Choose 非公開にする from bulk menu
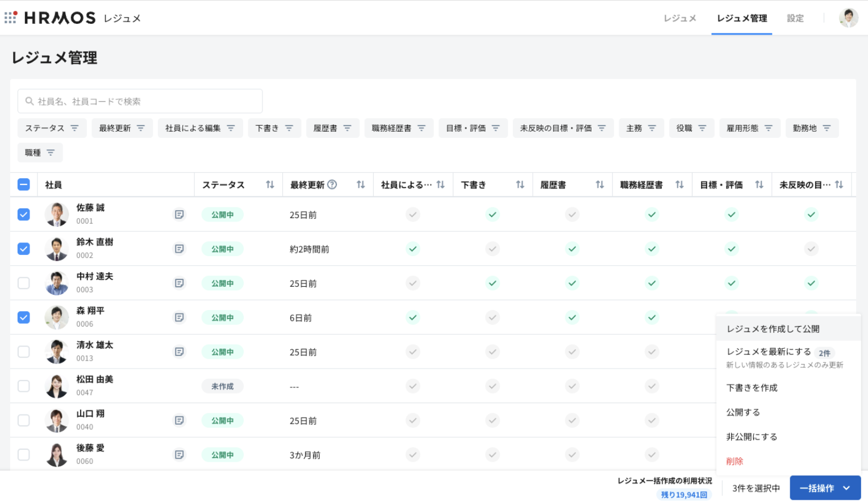 [752, 437]
